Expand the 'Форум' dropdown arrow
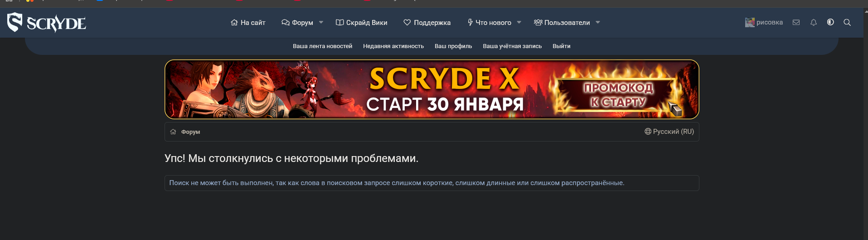The width and height of the screenshot is (868, 240). 321,22
